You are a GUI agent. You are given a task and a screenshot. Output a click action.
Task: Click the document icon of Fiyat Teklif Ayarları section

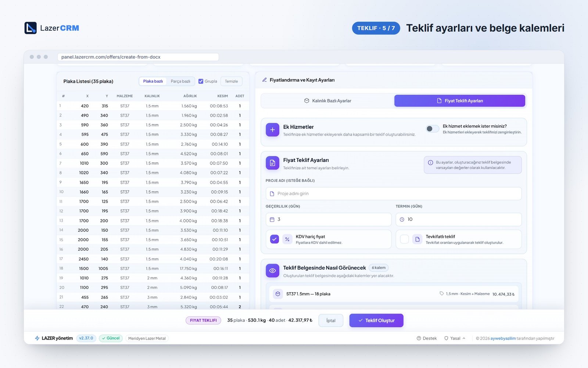click(x=272, y=163)
